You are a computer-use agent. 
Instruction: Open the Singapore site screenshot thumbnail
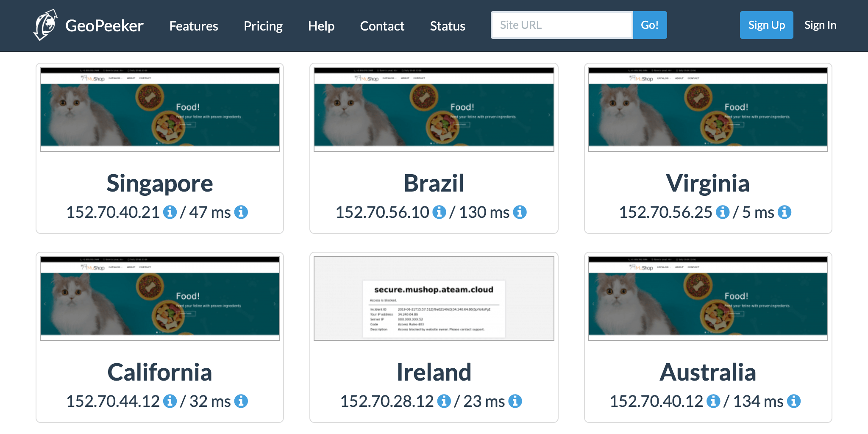point(160,109)
